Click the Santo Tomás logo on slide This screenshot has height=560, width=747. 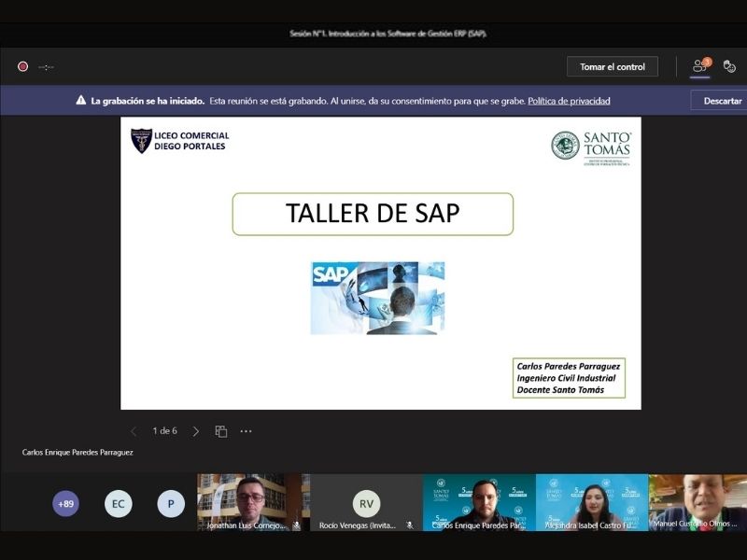[x=591, y=148]
